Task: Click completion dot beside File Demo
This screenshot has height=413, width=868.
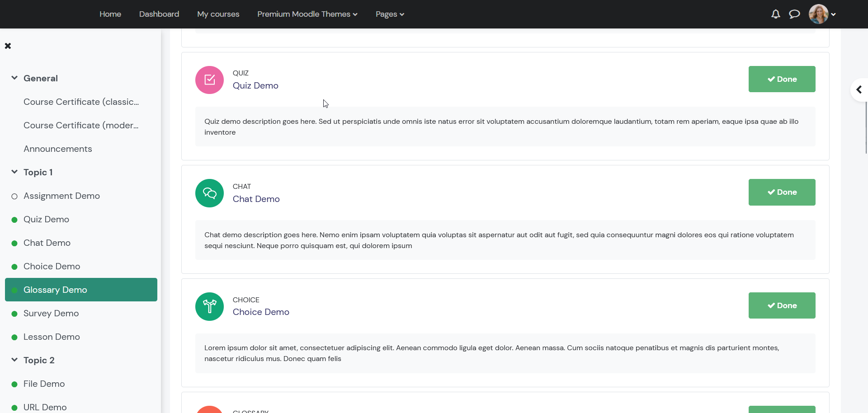Action: click(14, 384)
